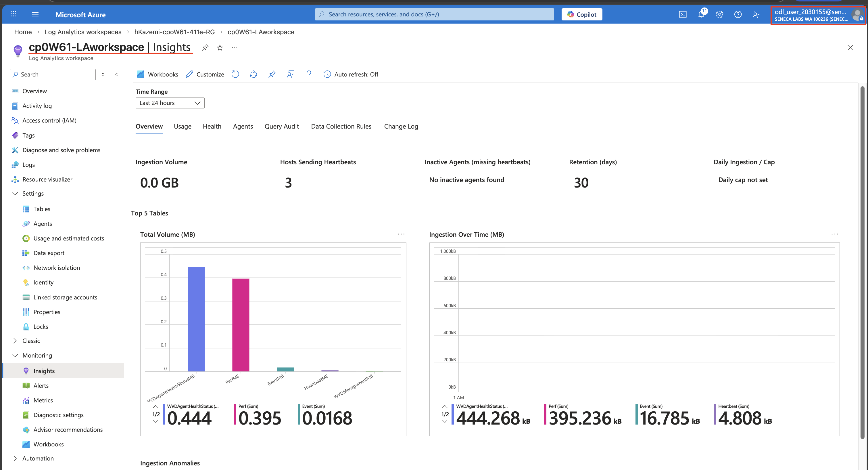Click the Home breadcrumb link
The image size is (868, 470).
(23, 32)
